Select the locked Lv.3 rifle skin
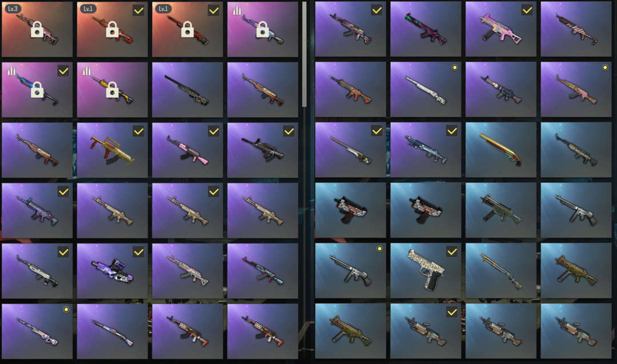The width and height of the screenshot is (617, 364). pyautogui.click(x=37, y=29)
